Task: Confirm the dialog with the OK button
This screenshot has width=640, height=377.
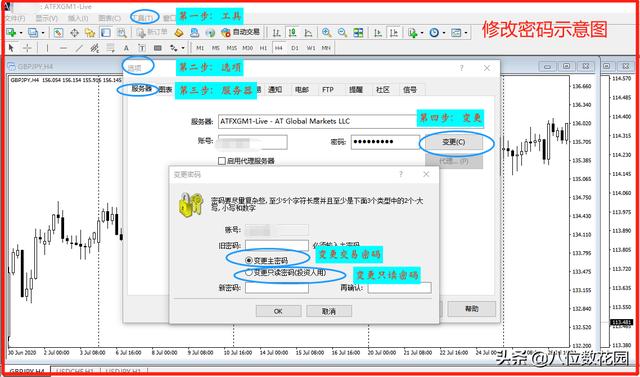Action: click(x=278, y=311)
